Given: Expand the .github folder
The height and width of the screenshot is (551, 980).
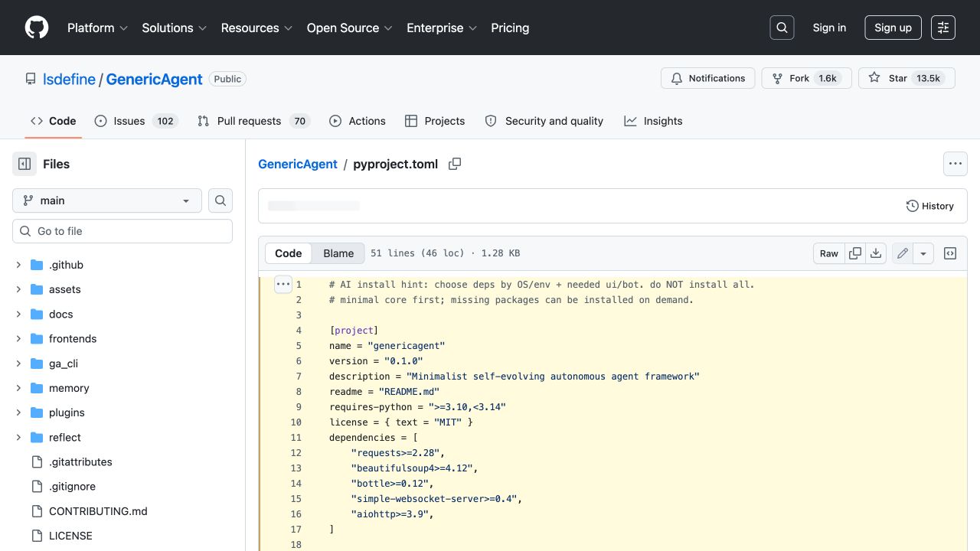Looking at the screenshot, I should pos(18,265).
